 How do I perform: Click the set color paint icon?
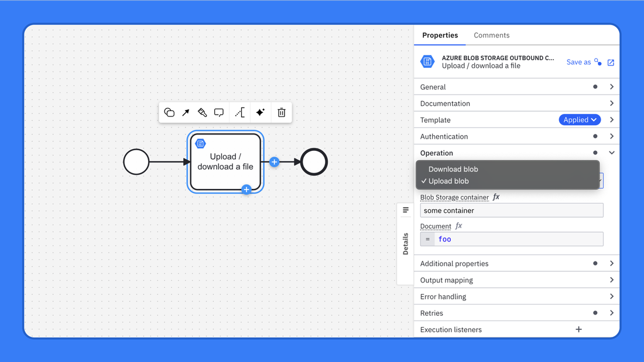(x=202, y=112)
